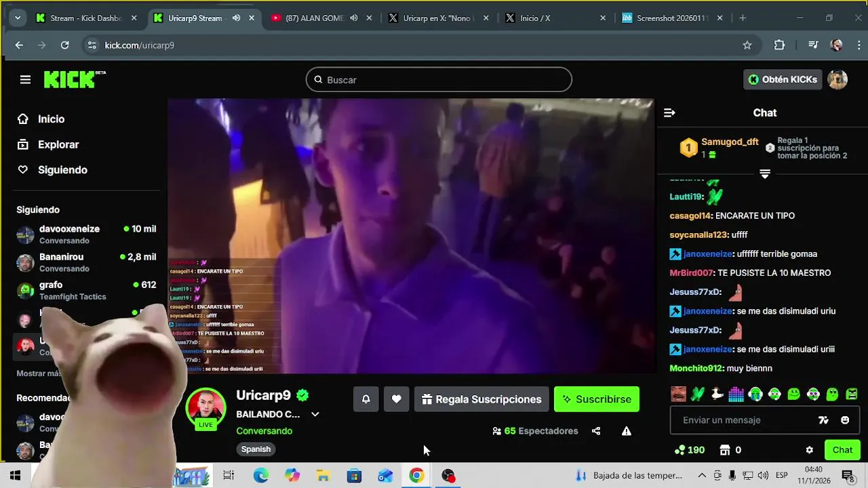The image size is (868, 488).
Task: Go back to previous page
Action: click(x=19, y=45)
